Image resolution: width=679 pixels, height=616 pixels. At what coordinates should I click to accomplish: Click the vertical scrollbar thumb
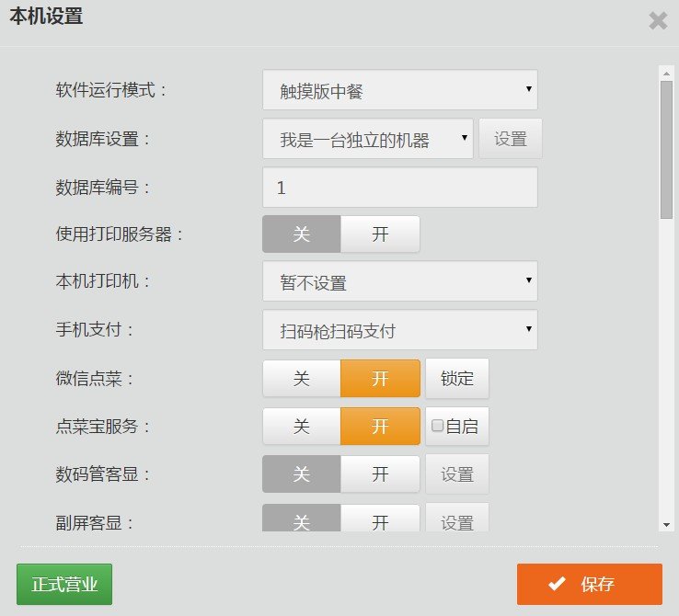pyautogui.click(x=666, y=147)
